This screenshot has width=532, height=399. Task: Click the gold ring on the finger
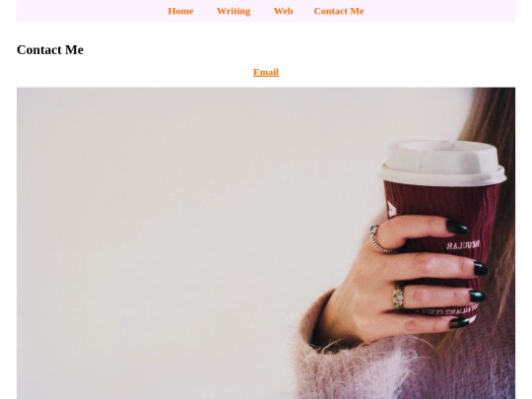pos(399,298)
